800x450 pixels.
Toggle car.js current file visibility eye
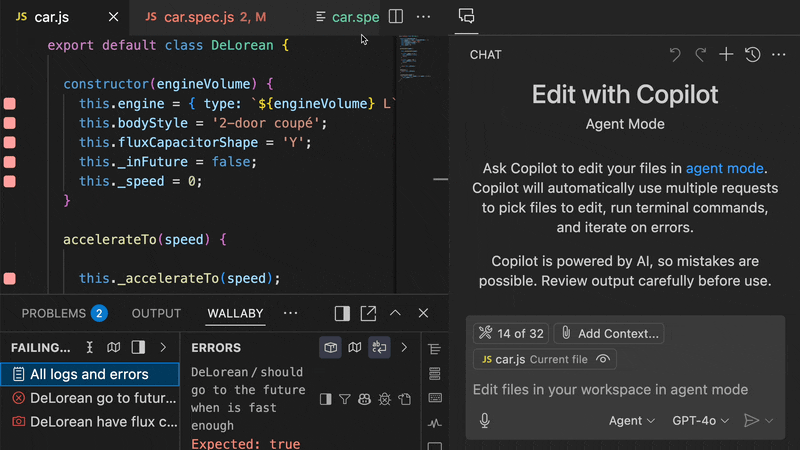click(x=603, y=359)
